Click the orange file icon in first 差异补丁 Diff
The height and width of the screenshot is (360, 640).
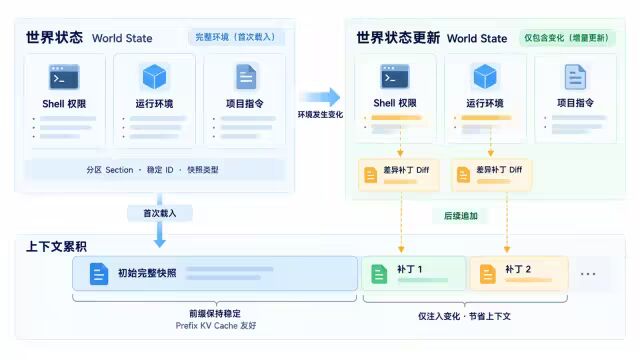[x=371, y=175]
